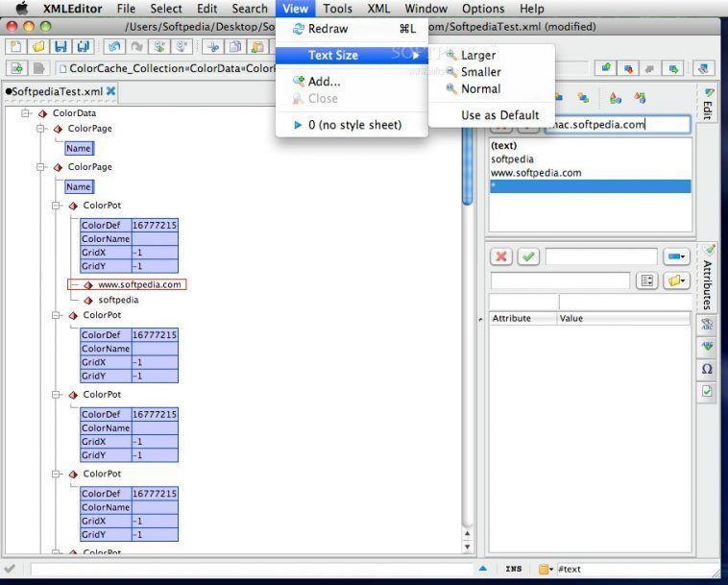Click the Cut scissors toolbar icon
This screenshot has height=585, width=728.
point(213,46)
